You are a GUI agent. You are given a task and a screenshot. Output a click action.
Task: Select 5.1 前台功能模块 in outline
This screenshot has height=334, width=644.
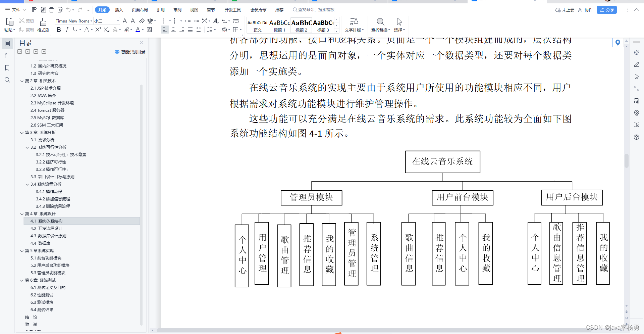coord(46,258)
